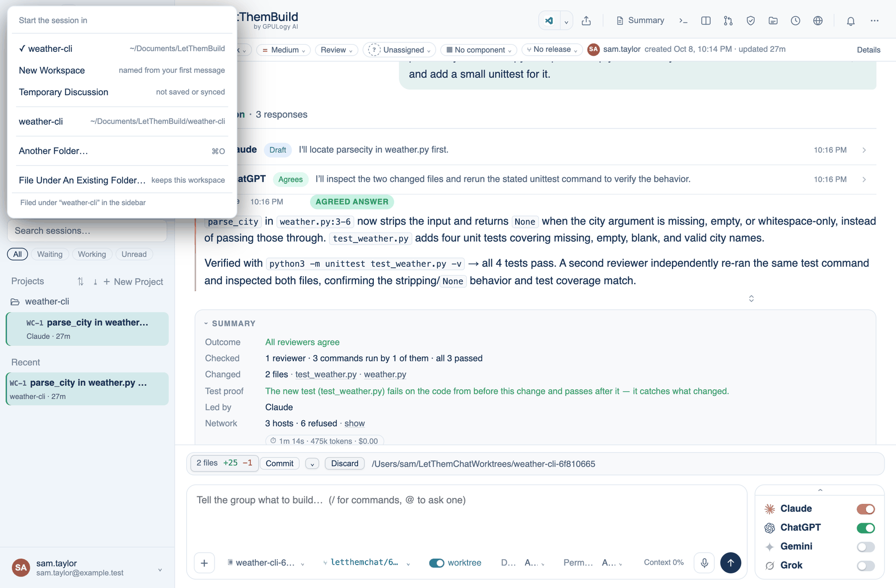Click the shield icon in top toolbar
Image resolution: width=896 pixels, height=588 pixels.
tap(751, 21)
